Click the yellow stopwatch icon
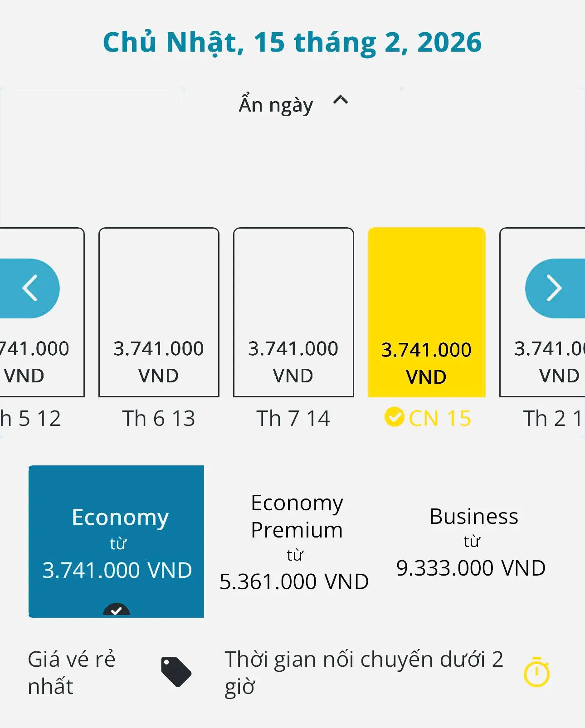The image size is (585, 728). tap(536, 672)
